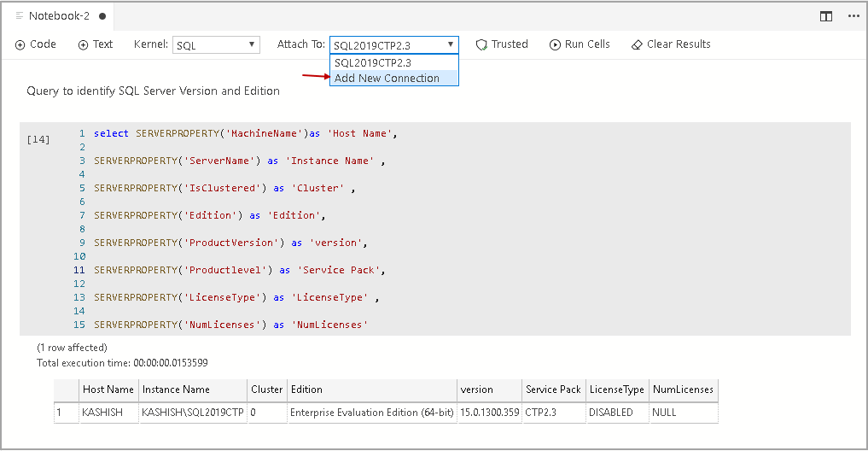This screenshot has height=451, width=868.
Task: Click the text cell about SQL Server Version
Action: (154, 91)
